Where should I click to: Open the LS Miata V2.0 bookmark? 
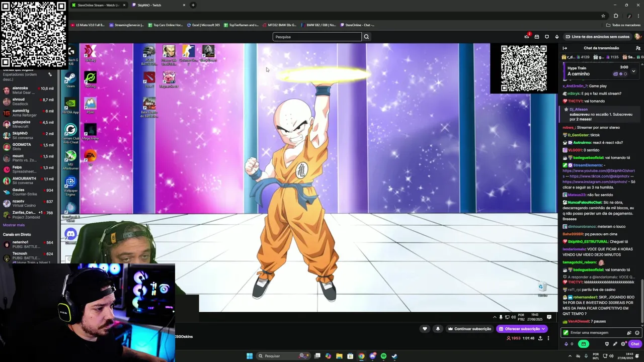click(88, 25)
